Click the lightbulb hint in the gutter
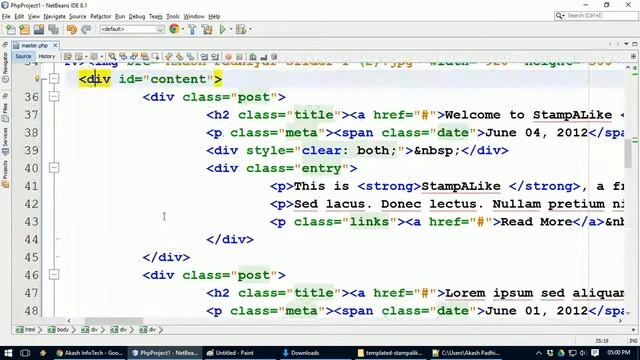The width and height of the screenshot is (640, 360). tap(37, 79)
